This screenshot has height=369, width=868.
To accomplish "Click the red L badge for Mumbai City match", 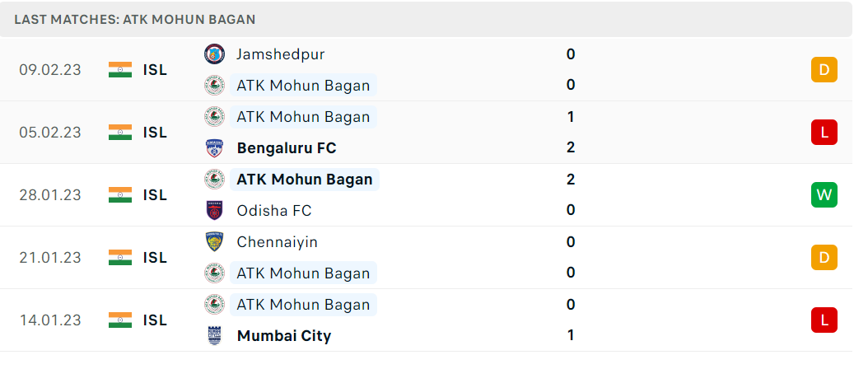I will [824, 320].
